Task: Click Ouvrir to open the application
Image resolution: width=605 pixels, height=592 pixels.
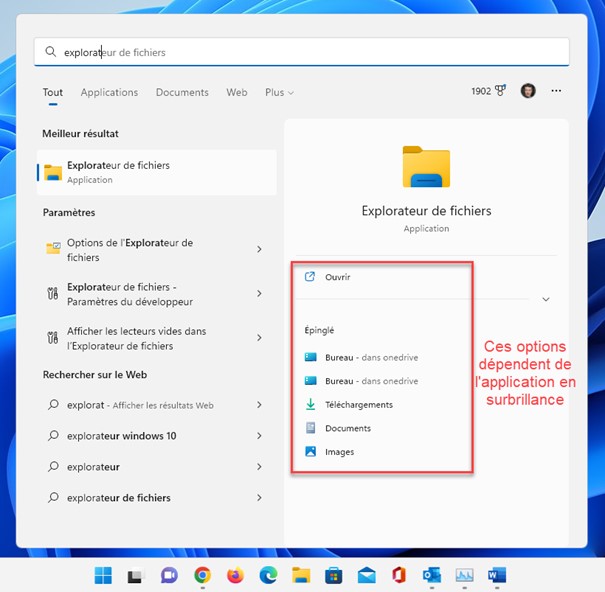Action: pyautogui.click(x=338, y=277)
